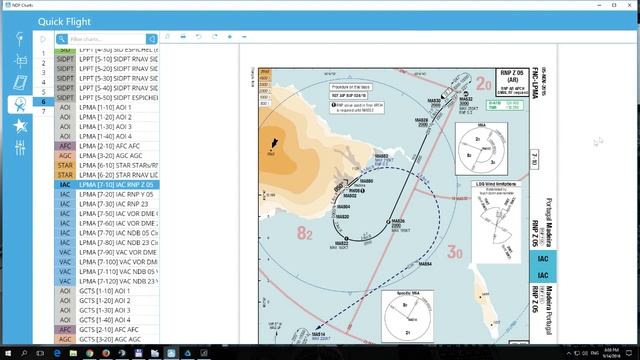Screen dimensions: 640x360
Task: Open LPPT [5-30] SIDPT RNAV chart
Action: [x=107, y=78]
